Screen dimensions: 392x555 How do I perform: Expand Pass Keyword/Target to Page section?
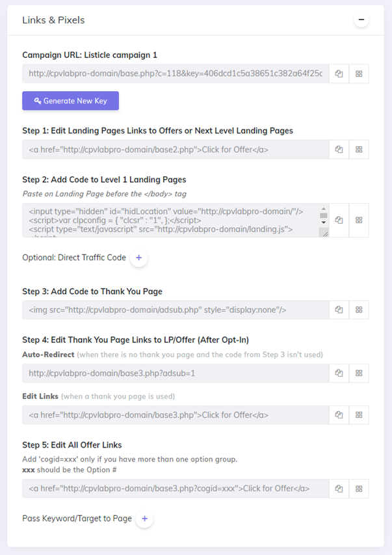coord(144,519)
